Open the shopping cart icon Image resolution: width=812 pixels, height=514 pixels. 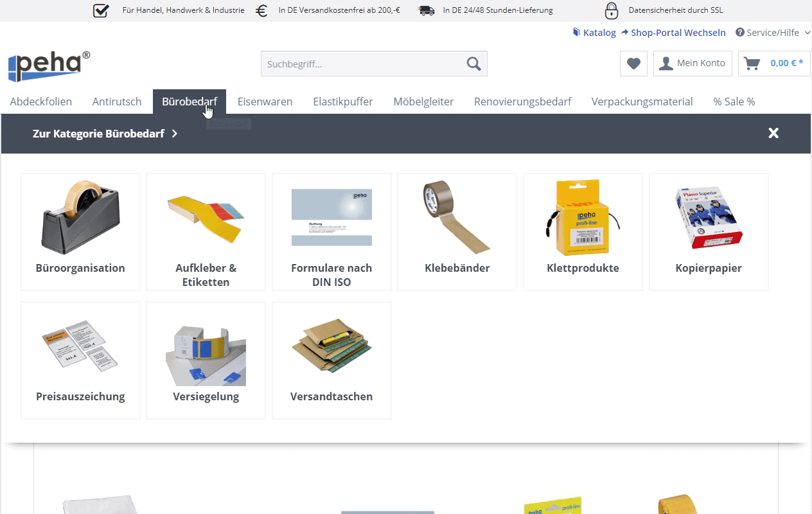751,63
